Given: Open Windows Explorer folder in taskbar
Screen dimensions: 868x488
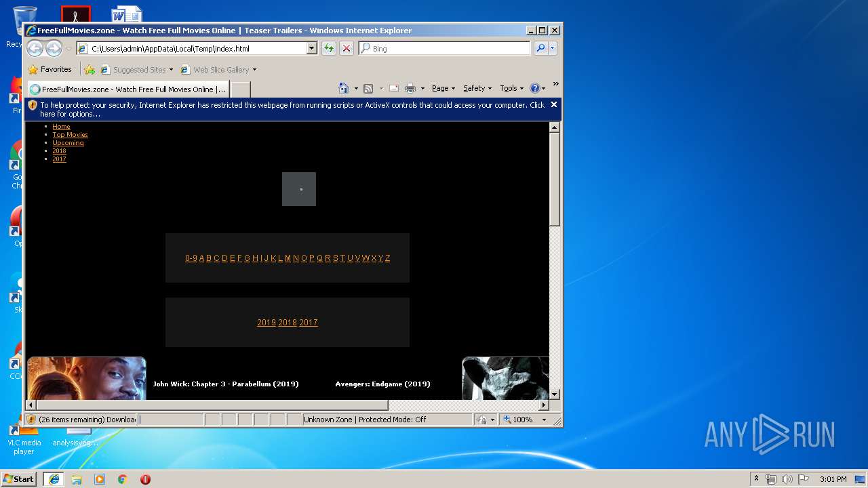Looking at the screenshot, I should click(x=77, y=479).
